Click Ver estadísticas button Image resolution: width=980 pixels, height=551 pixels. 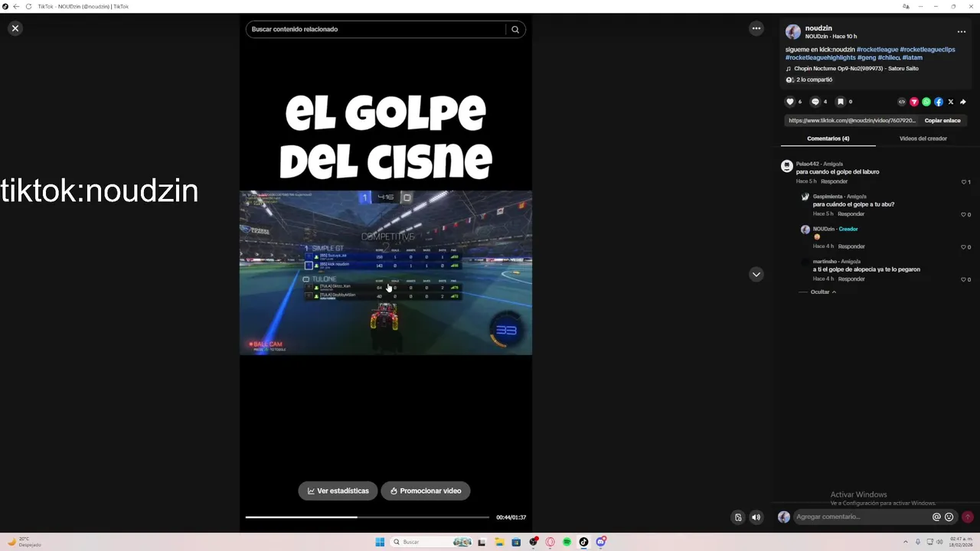tap(338, 491)
